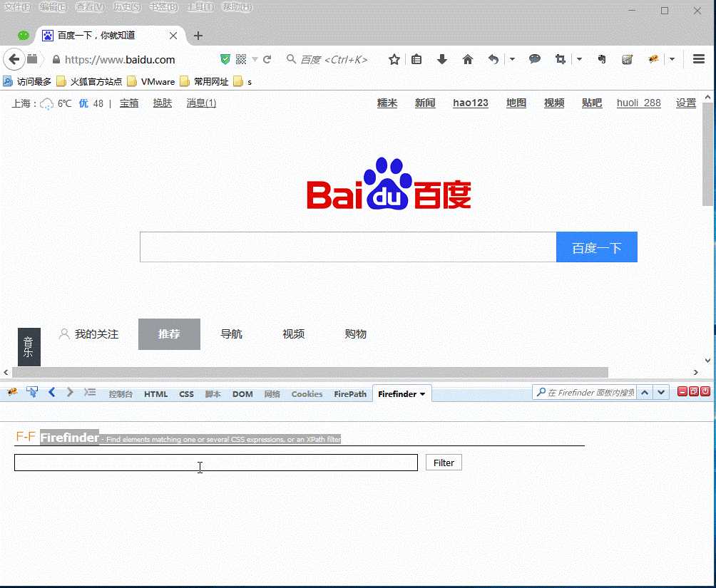Open the 火狐官方站点 bookmark folder
716x588 pixels.
coord(90,82)
